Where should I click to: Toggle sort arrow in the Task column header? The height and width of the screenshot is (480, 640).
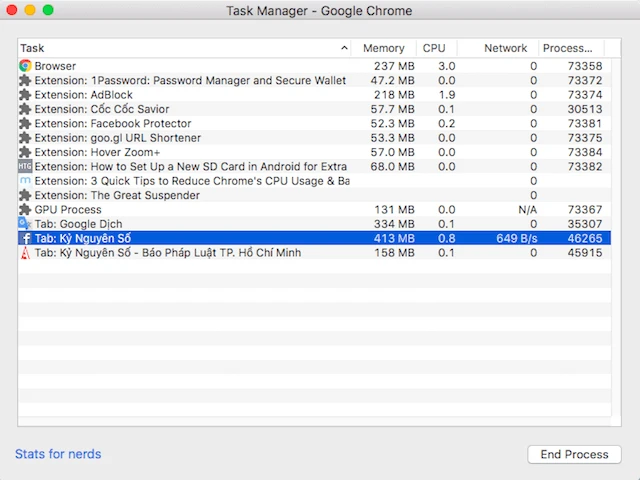[344, 48]
